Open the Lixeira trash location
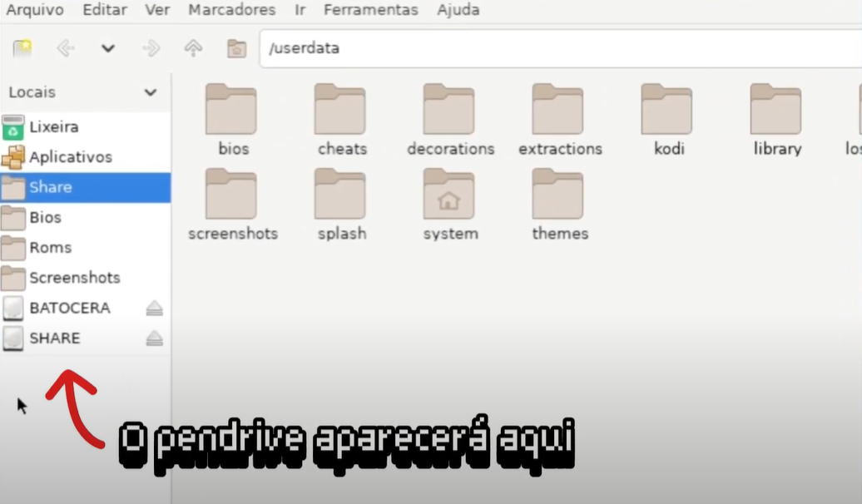 coord(53,127)
